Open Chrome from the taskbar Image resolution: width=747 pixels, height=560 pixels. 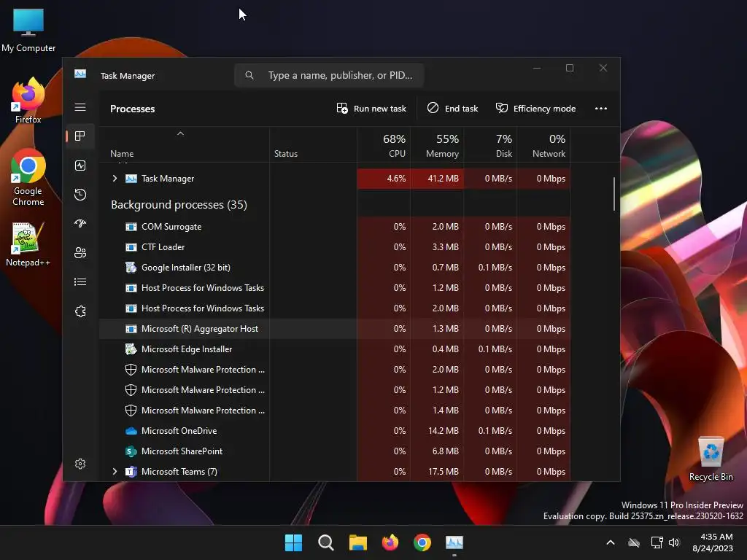tap(422, 542)
